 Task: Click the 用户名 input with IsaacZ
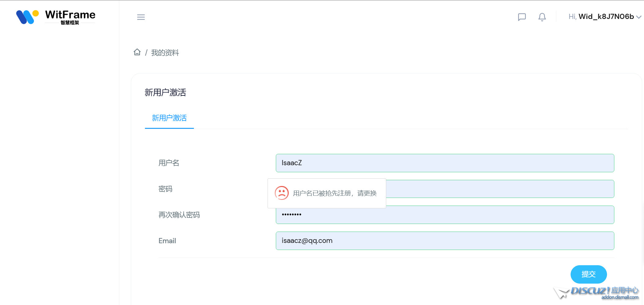tap(445, 163)
